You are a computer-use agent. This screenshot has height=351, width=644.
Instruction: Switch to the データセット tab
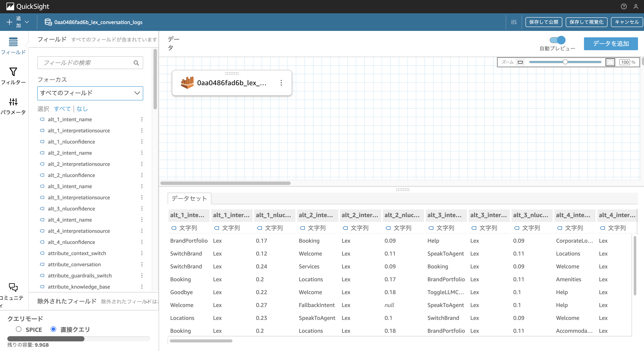189,198
